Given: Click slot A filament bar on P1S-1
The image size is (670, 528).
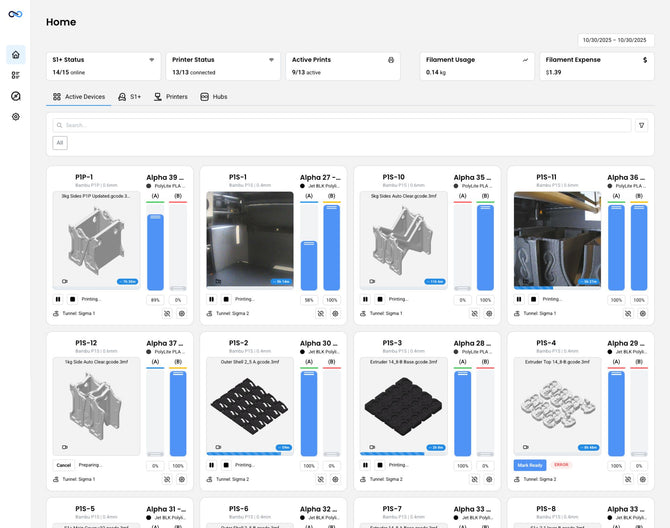Looking at the screenshot, I should [309, 248].
